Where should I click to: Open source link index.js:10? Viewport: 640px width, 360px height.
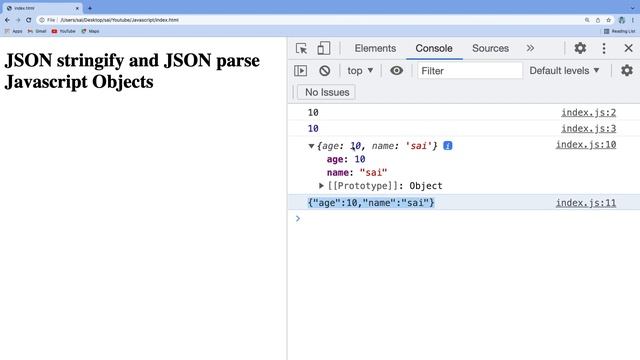pyautogui.click(x=586, y=144)
